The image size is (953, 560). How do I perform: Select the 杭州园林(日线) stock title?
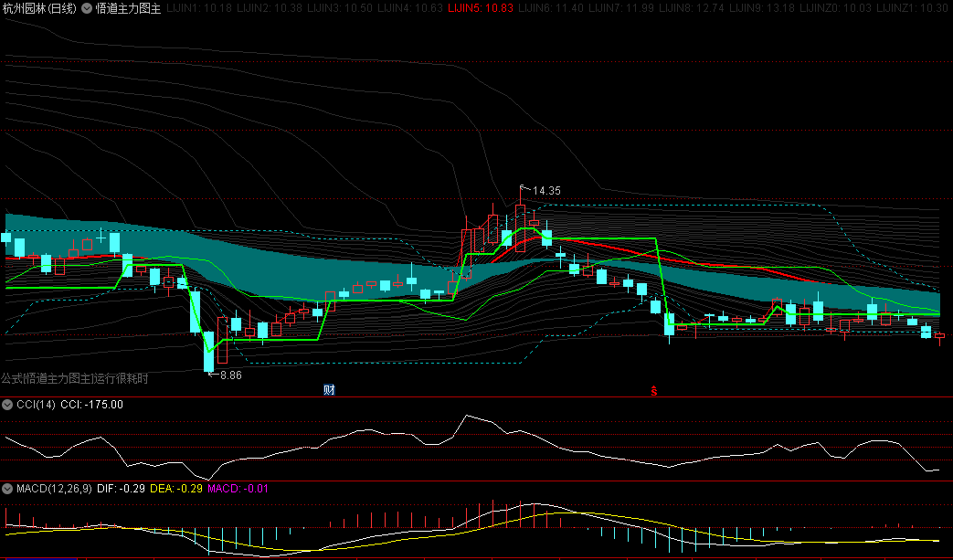pyautogui.click(x=40, y=8)
